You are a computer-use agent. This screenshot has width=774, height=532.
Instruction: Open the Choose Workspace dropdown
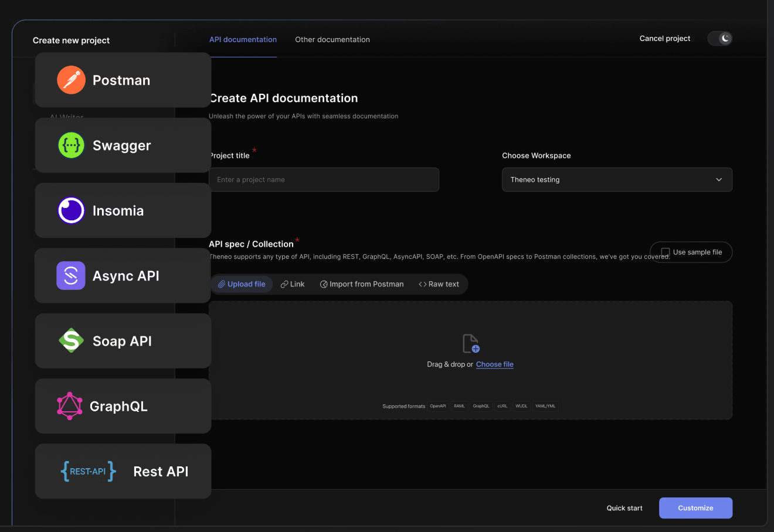tap(617, 179)
